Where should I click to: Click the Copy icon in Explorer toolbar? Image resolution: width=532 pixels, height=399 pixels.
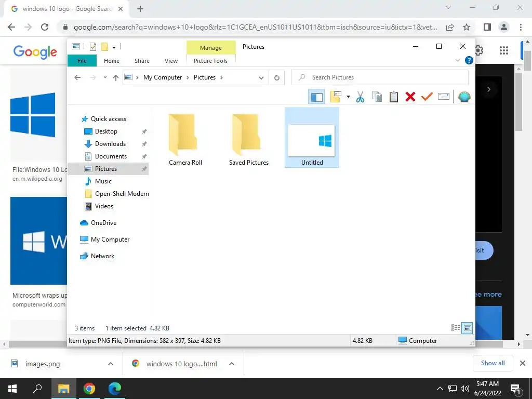point(377,97)
